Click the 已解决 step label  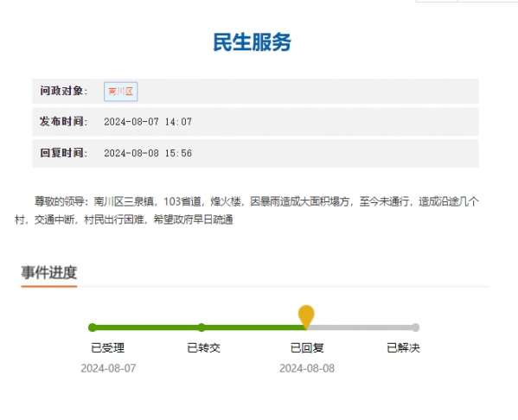pos(403,347)
